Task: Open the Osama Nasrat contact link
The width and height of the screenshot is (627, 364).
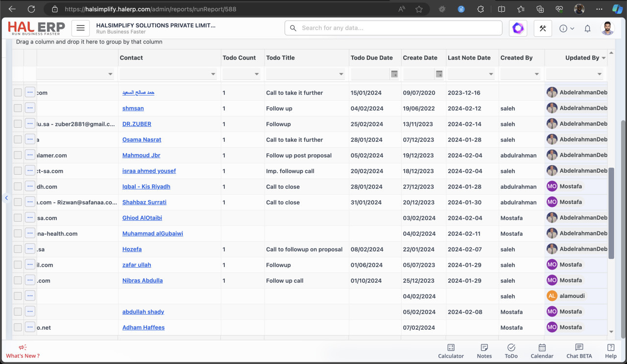Action: (142, 139)
